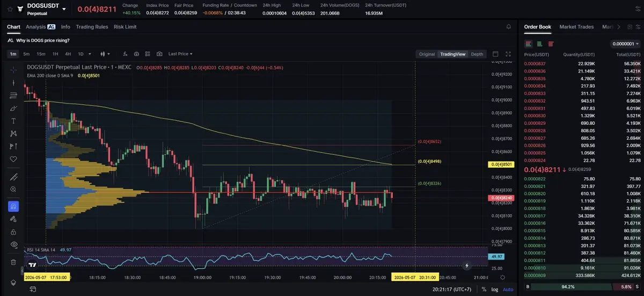Toggle Auto scale button

[508, 289]
